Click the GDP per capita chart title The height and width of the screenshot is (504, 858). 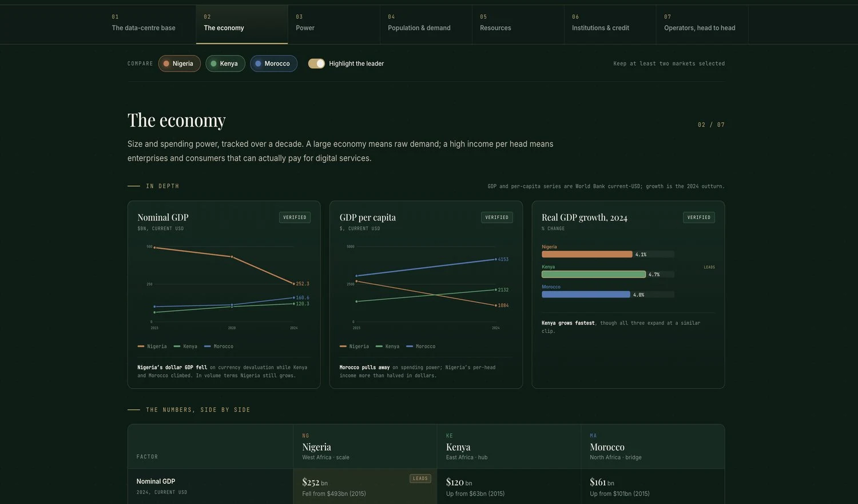(368, 217)
